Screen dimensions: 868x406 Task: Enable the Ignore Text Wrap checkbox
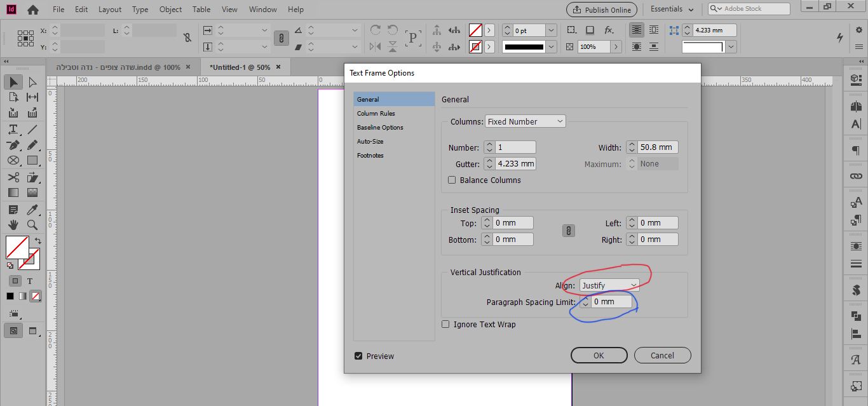coord(445,324)
